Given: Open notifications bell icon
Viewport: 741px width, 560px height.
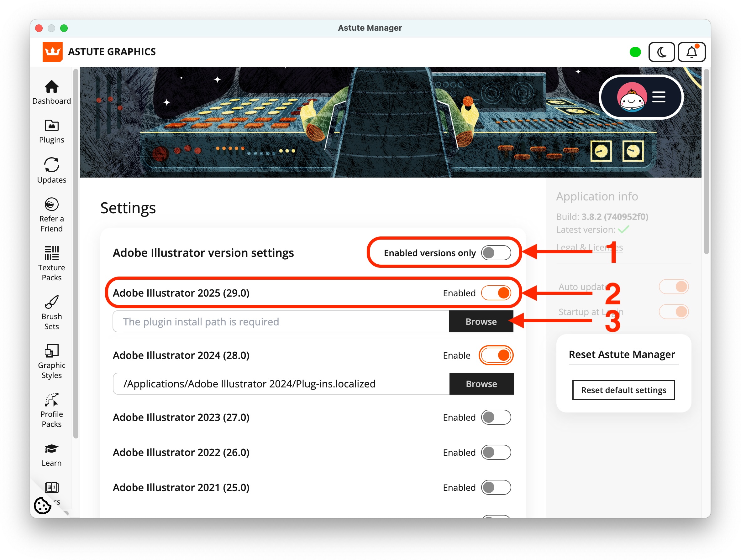Looking at the screenshot, I should (x=691, y=52).
